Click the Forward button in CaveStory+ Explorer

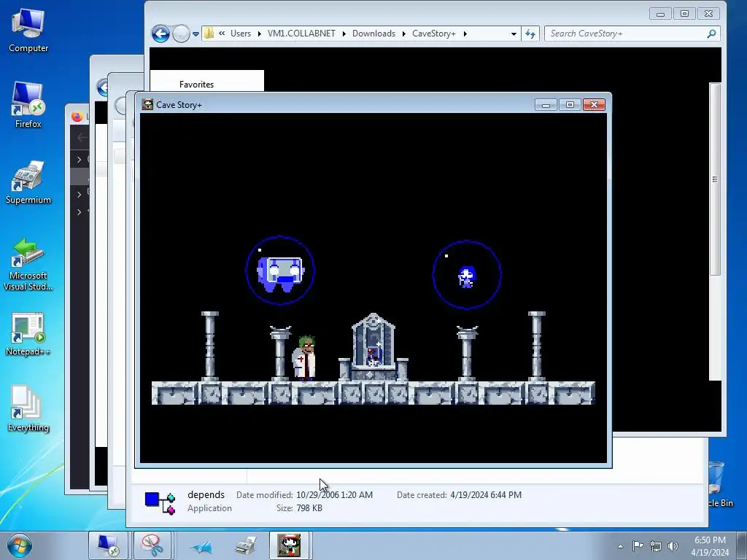click(181, 34)
